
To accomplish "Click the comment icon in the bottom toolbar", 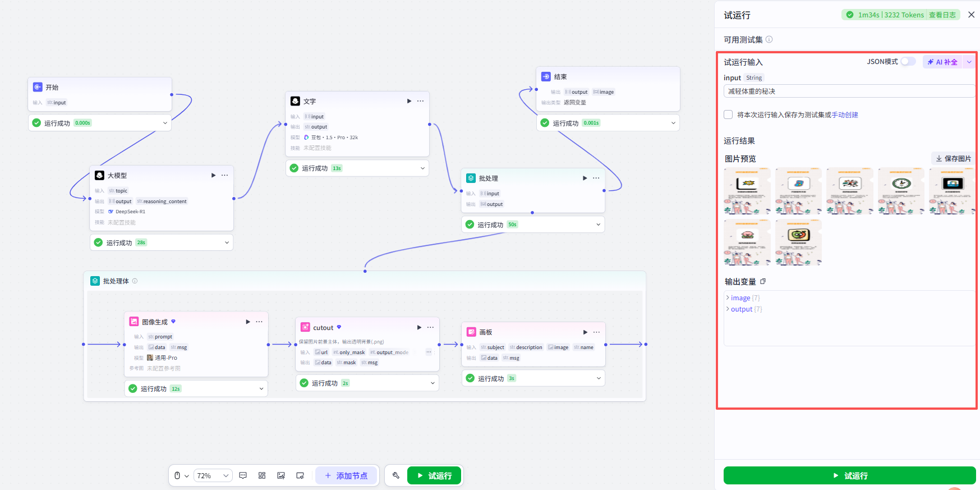I will pyautogui.click(x=243, y=475).
